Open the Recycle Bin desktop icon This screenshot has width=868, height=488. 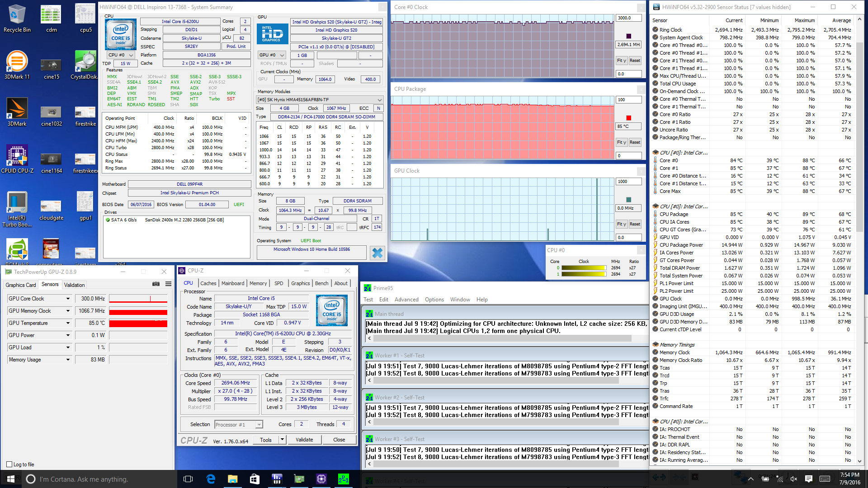tap(17, 18)
